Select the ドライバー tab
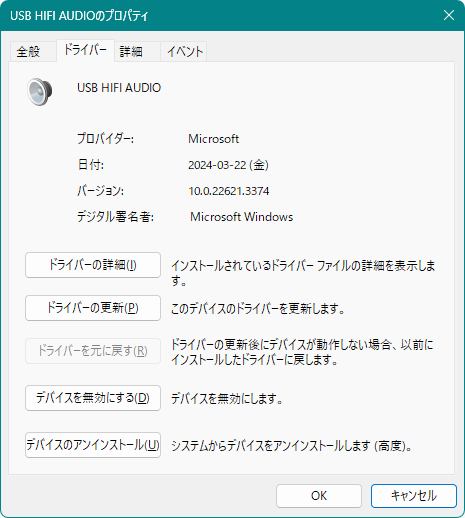465x518 pixels. point(85,50)
